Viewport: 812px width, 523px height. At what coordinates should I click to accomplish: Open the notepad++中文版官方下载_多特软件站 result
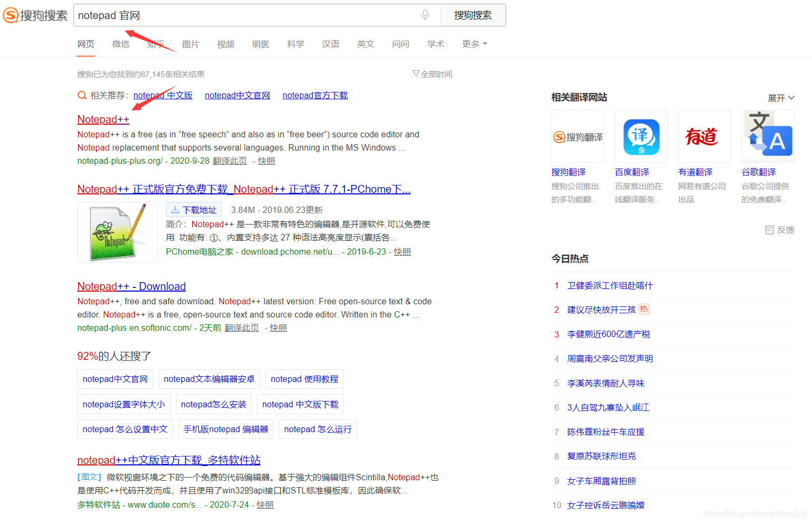(169, 460)
